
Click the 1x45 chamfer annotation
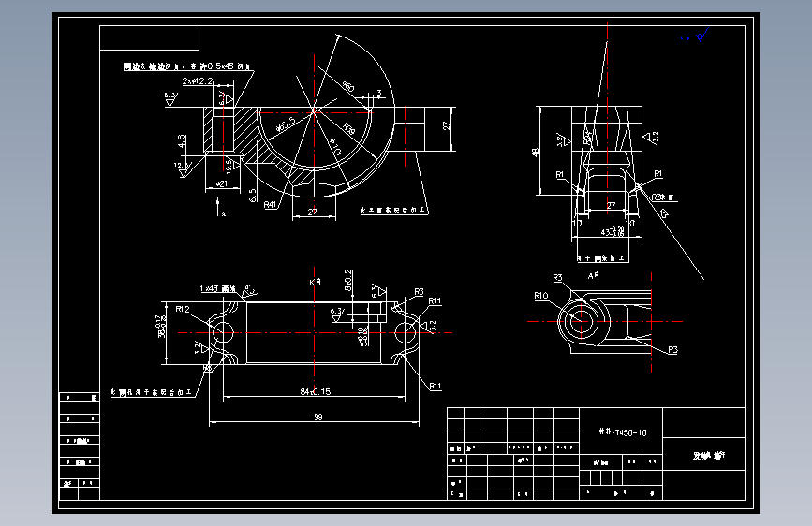point(217,288)
